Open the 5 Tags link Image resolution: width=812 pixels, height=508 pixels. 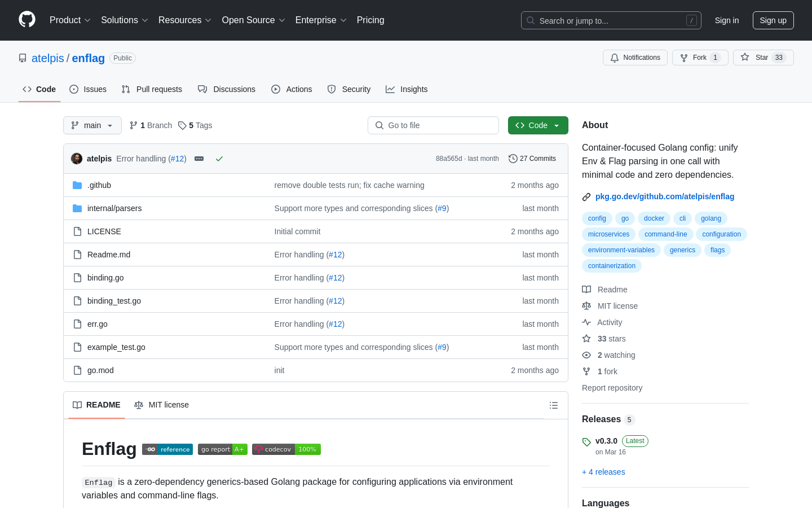coord(195,125)
